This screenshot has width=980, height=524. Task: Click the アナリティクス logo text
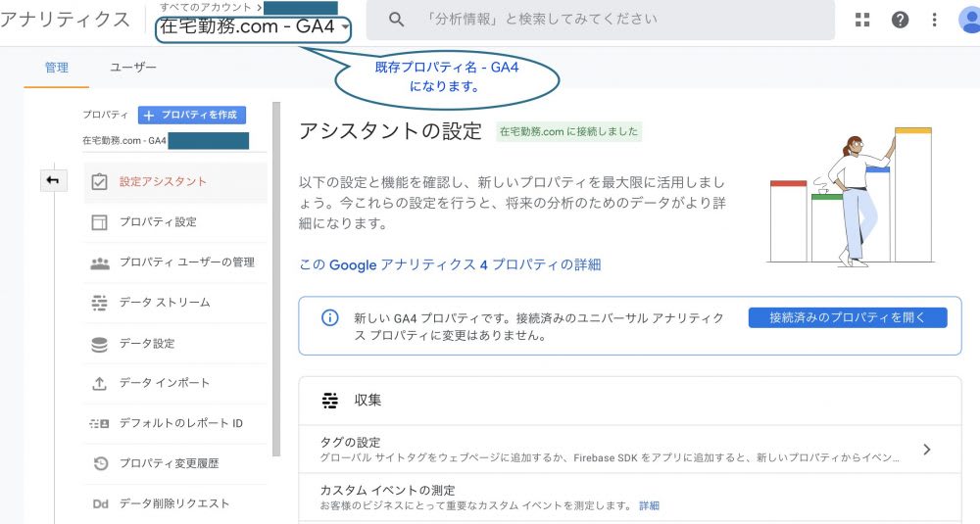pyautogui.click(x=65, y=20)
